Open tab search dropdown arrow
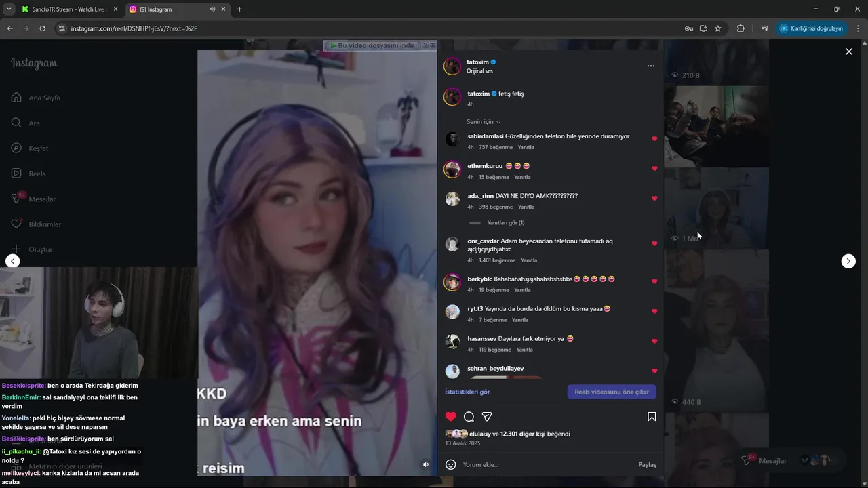Viewport: 868px width, 488px height. pos(9,9)
